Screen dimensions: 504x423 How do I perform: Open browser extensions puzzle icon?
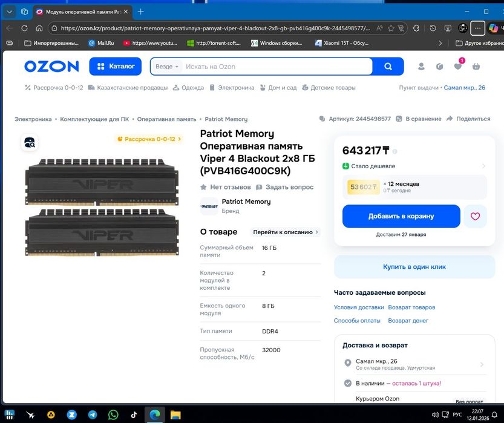tap(416, 28)
